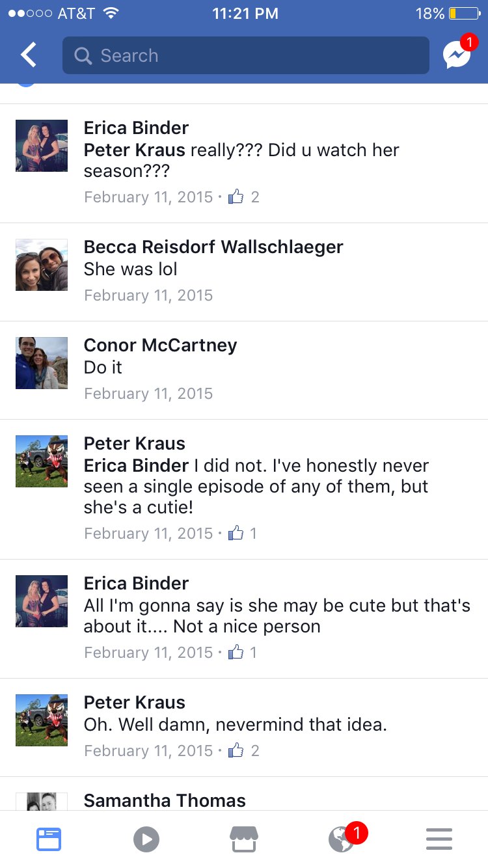Check the battery indicator in status bar
The width and height of the screenshot is (488, 868).
pos(462,13)
